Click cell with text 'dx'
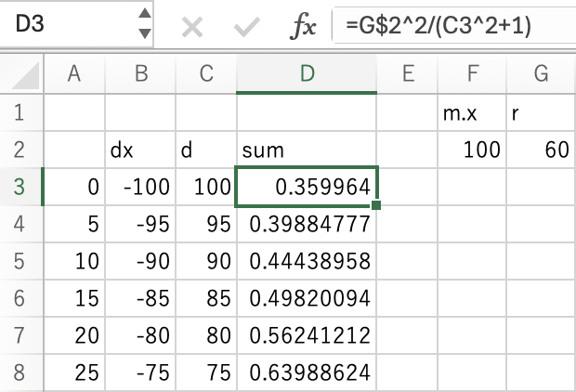 pos(140,150)
